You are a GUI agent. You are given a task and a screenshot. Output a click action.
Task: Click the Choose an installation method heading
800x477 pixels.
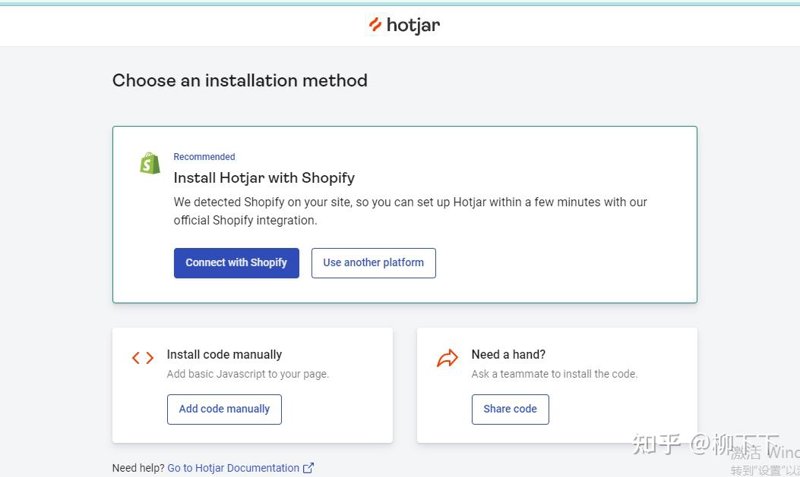[240, 81]
